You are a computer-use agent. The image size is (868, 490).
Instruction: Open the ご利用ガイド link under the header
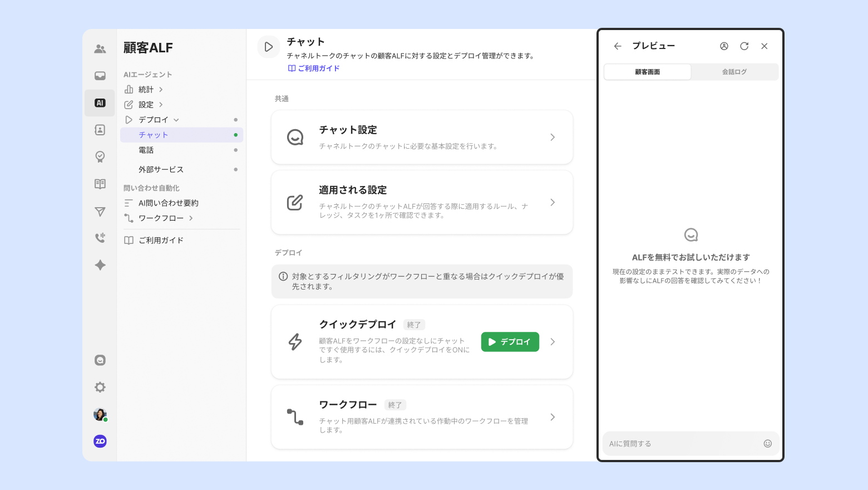click(314, 68)
